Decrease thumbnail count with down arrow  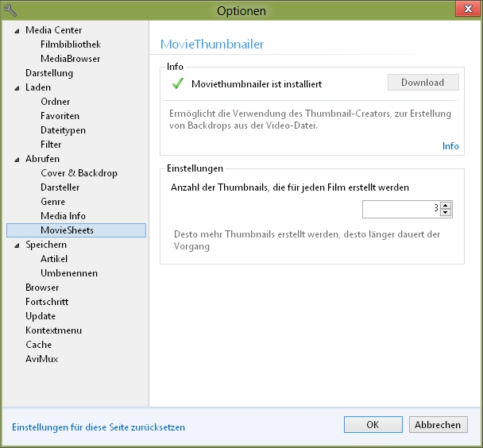[x=446, y=212]
